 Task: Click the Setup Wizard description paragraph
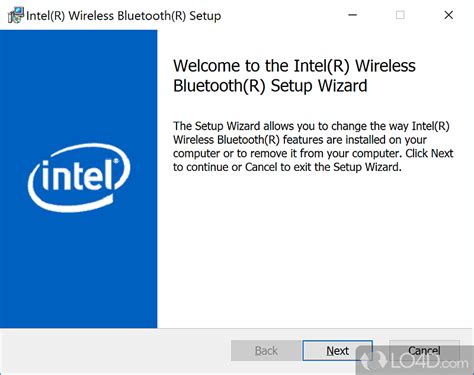tap(313, 146)
